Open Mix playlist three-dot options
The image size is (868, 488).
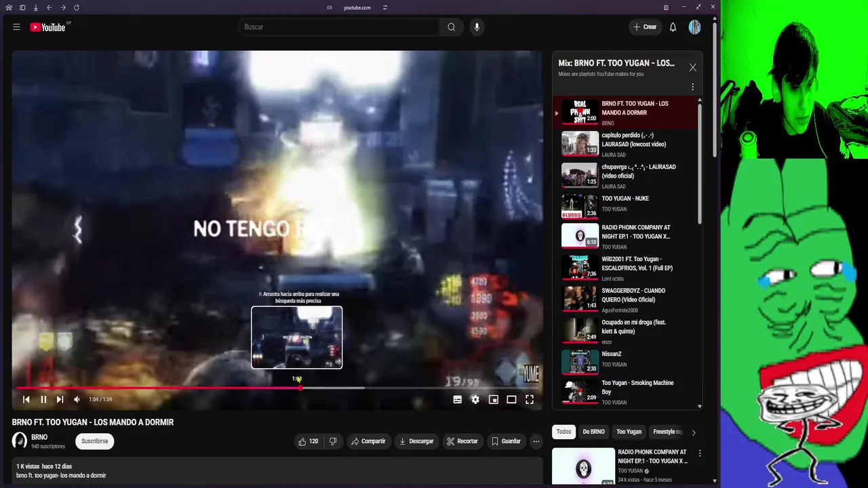tap(692, 87)
